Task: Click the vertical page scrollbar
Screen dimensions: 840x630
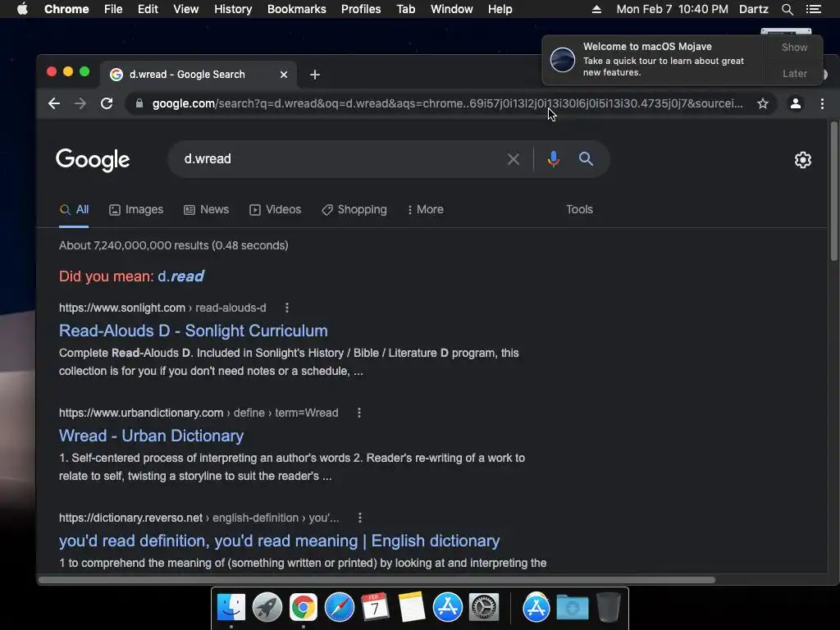Action: pyautogui.click(x=833, y=191)
